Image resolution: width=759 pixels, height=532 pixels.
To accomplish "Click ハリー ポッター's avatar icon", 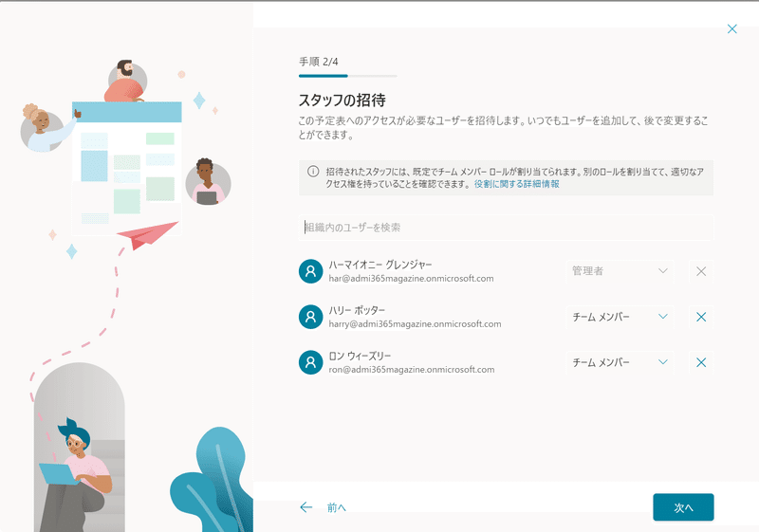I will point(311,317).
